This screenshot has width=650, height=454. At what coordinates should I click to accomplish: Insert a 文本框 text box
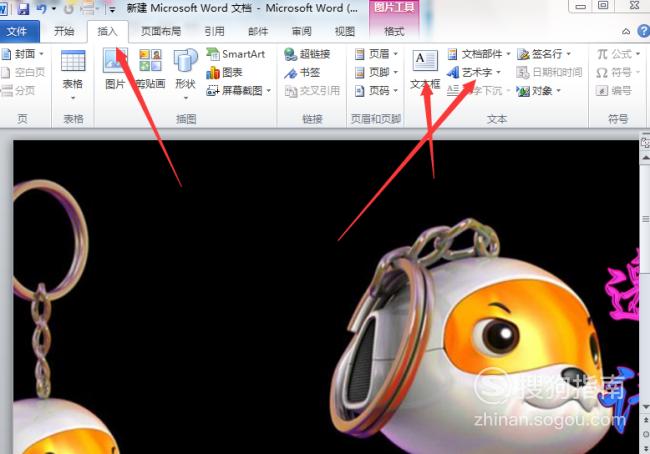425,70
